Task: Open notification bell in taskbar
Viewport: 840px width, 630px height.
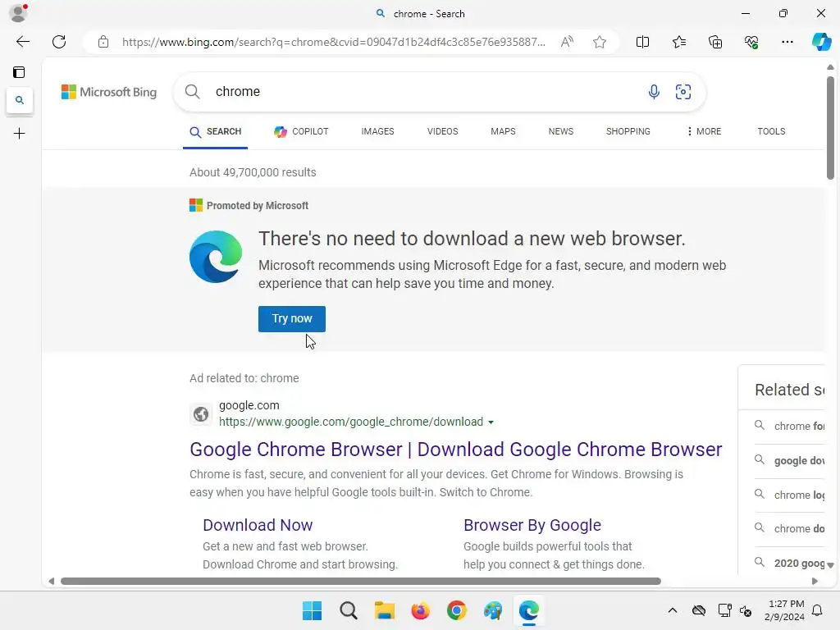Action: (x=817, y=610)
